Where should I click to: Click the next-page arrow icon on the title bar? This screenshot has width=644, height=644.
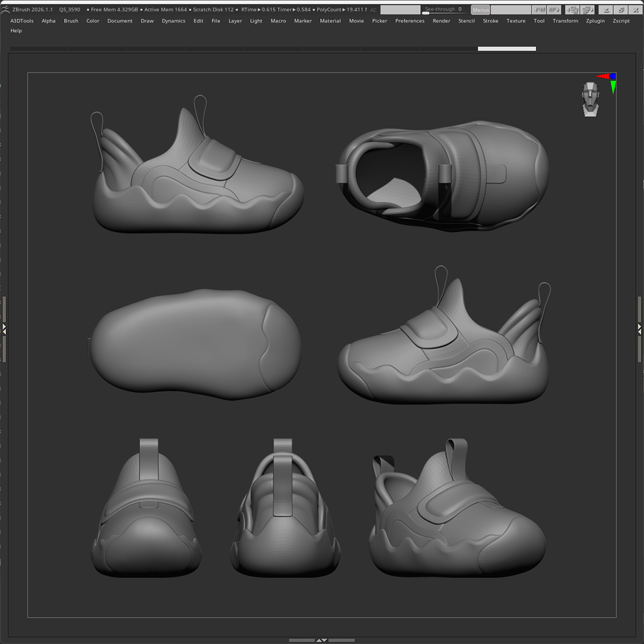[x=554, y=9]
